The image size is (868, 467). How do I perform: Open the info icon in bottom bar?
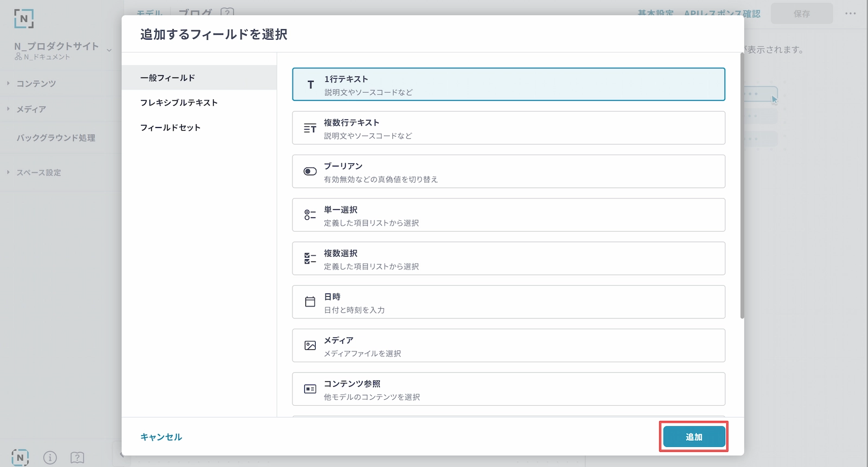coord(50,458)
